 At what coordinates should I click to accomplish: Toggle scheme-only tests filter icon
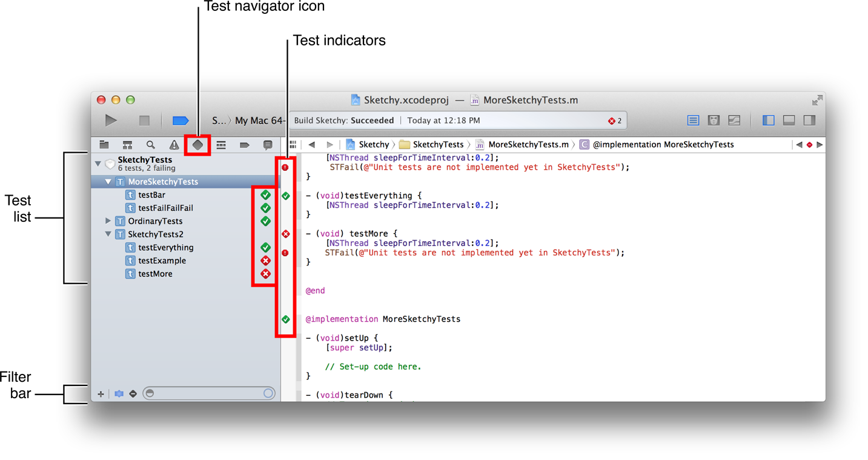coord(119,394)
